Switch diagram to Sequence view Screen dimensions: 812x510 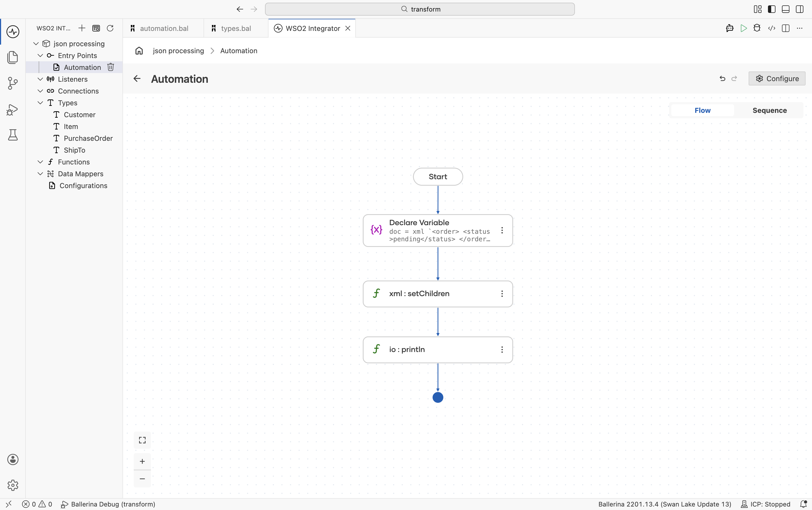tap(770, 110)
